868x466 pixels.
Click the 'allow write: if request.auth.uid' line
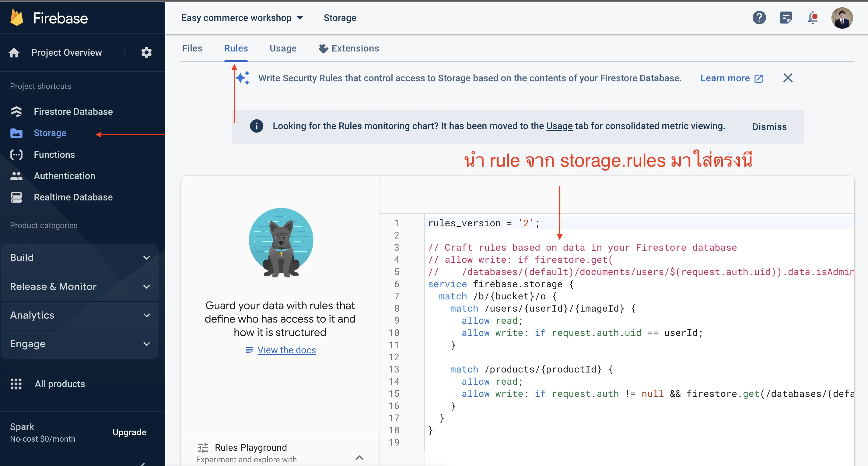click(582, 333)
